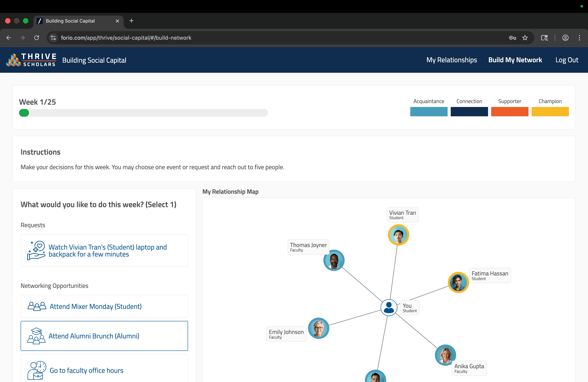This screenshot has height=382, width=588.
Task: Select Fatima Hassan's avatar on map
Action: click(x=458, y=282)
